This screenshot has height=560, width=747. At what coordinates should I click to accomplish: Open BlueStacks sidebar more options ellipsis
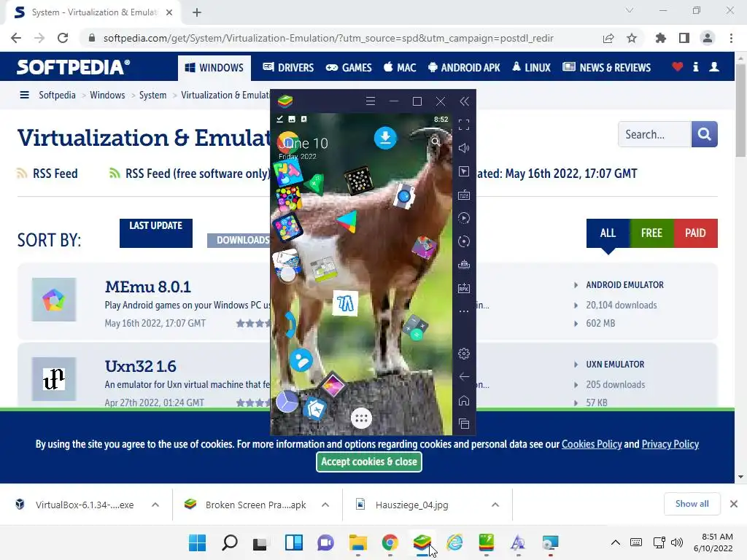(463, 311)
